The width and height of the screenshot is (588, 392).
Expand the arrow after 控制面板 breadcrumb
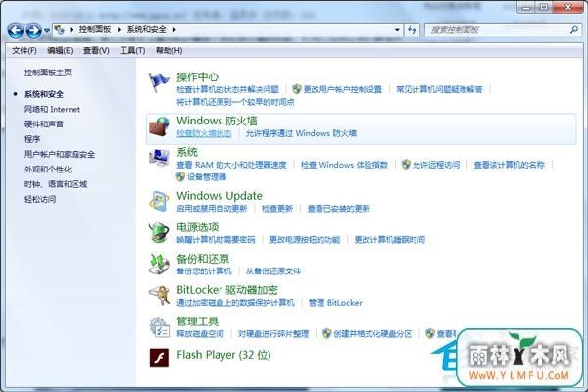(x=119, y=30)
